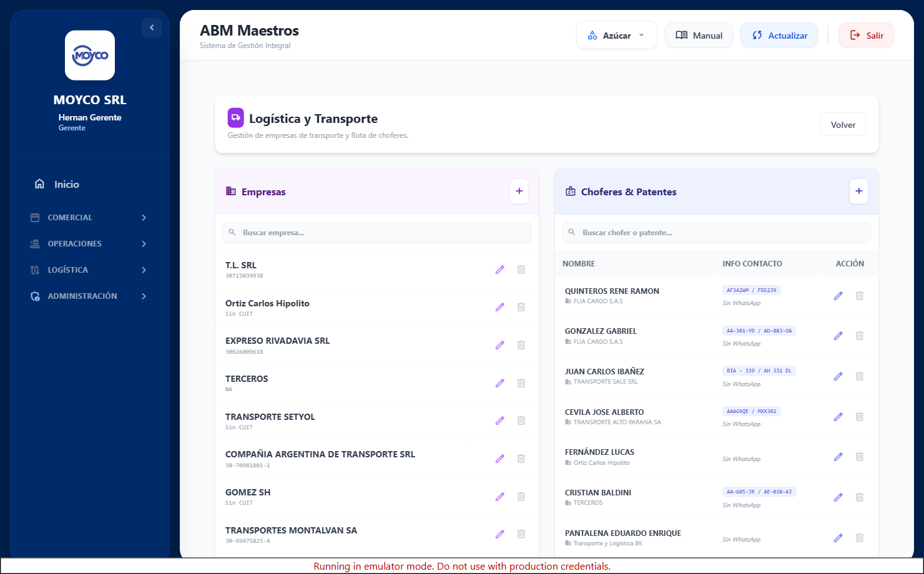Screen dimensions: 924x574
Task: Delete driver FERNÁNDEZ LUCAS
Action: click(860, 457)
